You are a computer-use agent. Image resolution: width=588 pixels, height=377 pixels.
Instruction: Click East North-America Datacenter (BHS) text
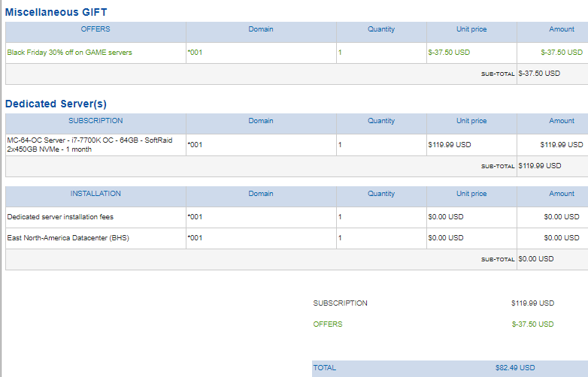click(68, 238)
